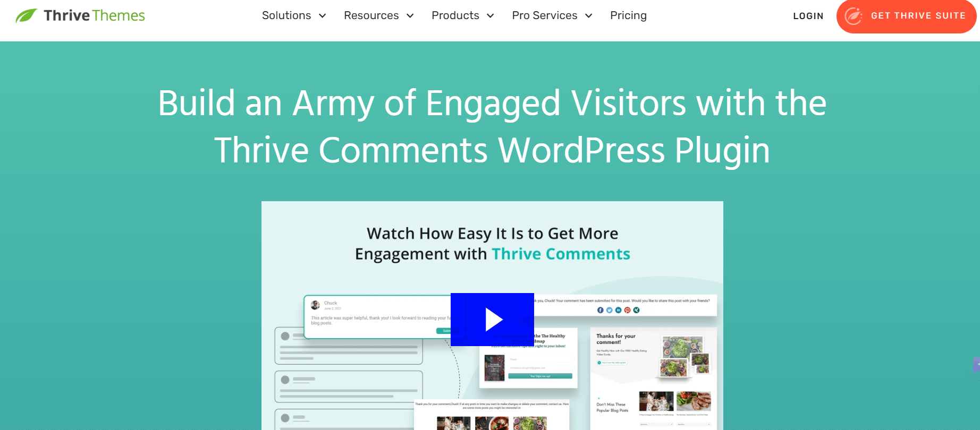Click Chuck's avatar in the comment preview
Viewport: 980px width, 430px height.
point(315,305)
